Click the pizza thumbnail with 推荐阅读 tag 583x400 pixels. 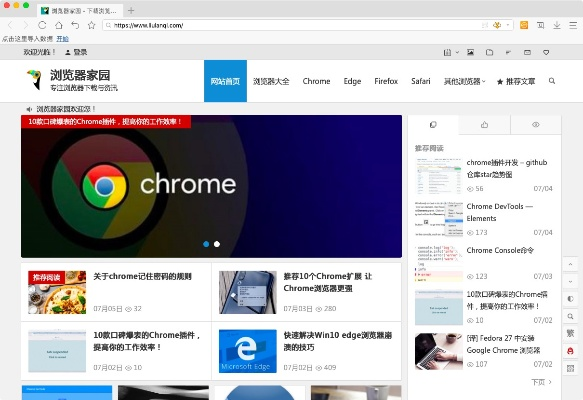(x=57, y=292)
